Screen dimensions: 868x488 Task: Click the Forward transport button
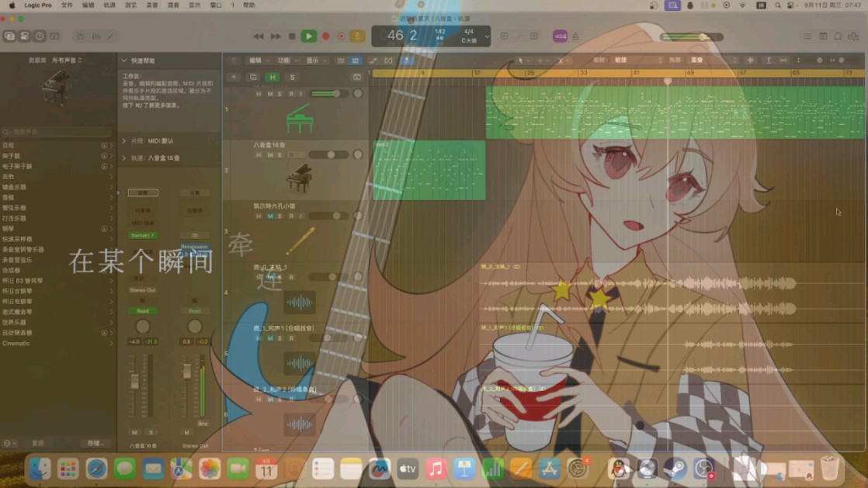pyautogui.click(x=275, y=36)
